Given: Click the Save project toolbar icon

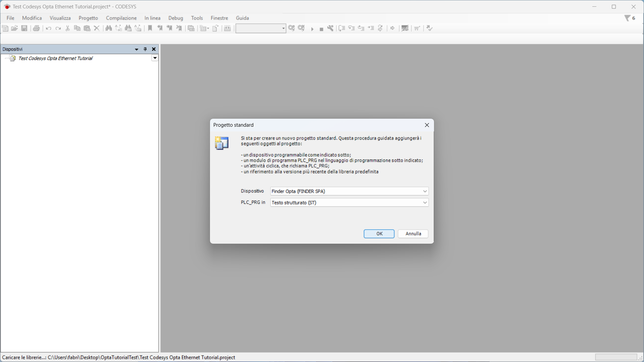Looking at the screenshot, I should (x=24, y=28).
